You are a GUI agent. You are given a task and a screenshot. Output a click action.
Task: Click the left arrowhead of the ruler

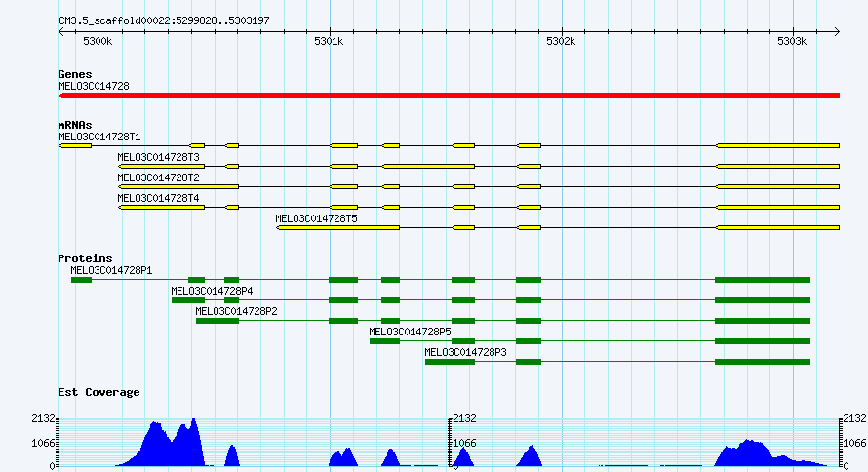[61, 32]
